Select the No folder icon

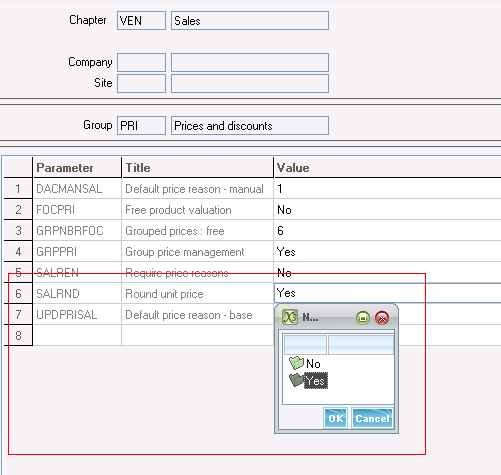(x=296, y=363)
